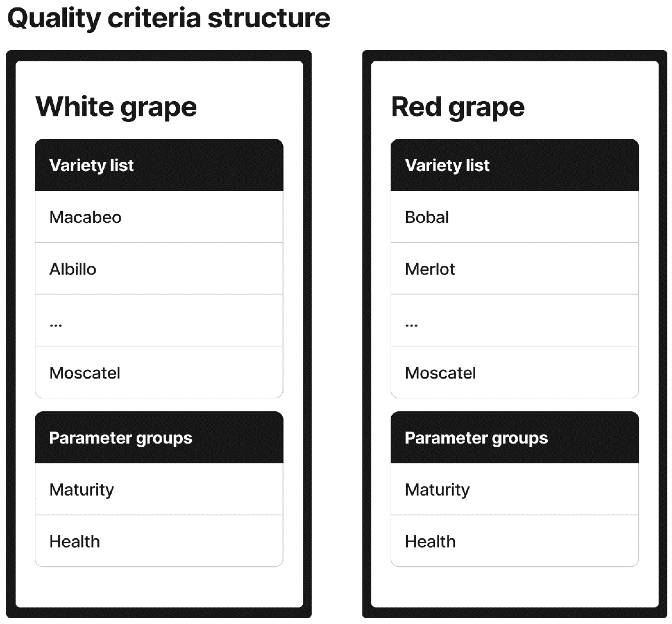Select the Bobal variety row
Image resolution: width=672 pixels, height=624 pixels.
coord(514,217)
